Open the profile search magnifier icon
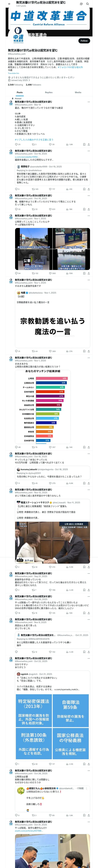The image size is (98, 868). pyautogui.click(x=88, y=4)
